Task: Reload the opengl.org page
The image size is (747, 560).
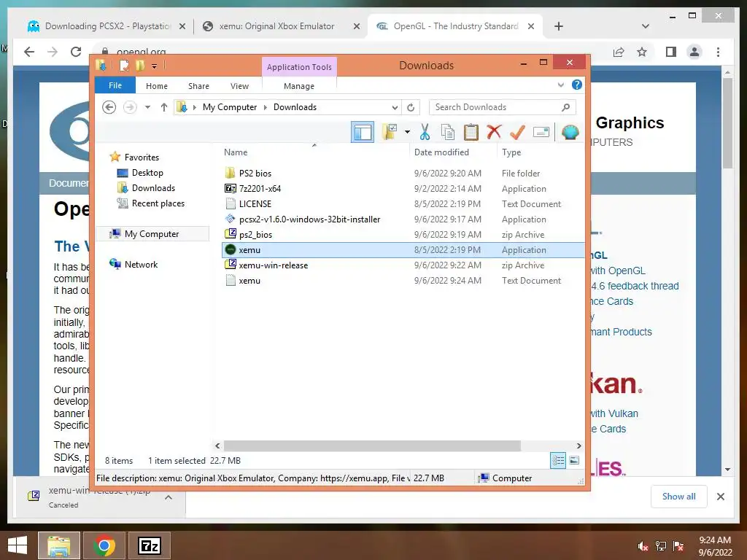Action: [x=76, y=52]
